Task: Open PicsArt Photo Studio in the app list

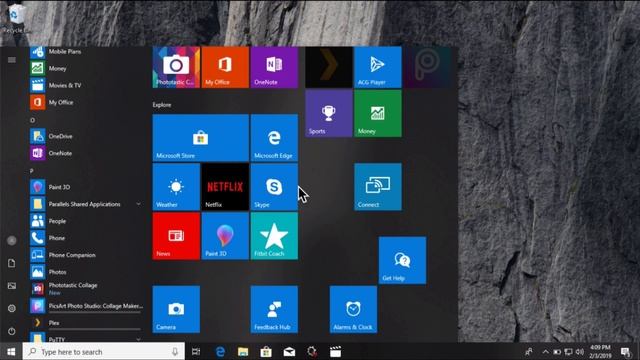Action: point(86,305)
